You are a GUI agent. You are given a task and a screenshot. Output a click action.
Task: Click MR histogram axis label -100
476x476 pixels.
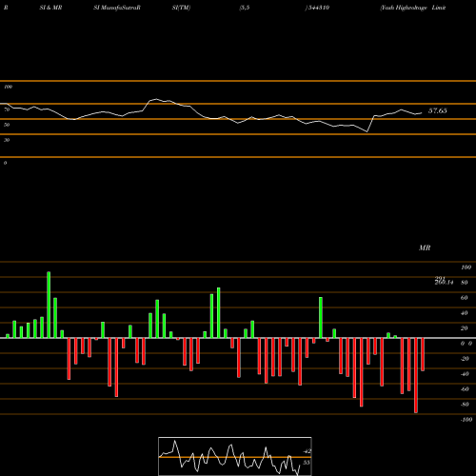[466, 420]
